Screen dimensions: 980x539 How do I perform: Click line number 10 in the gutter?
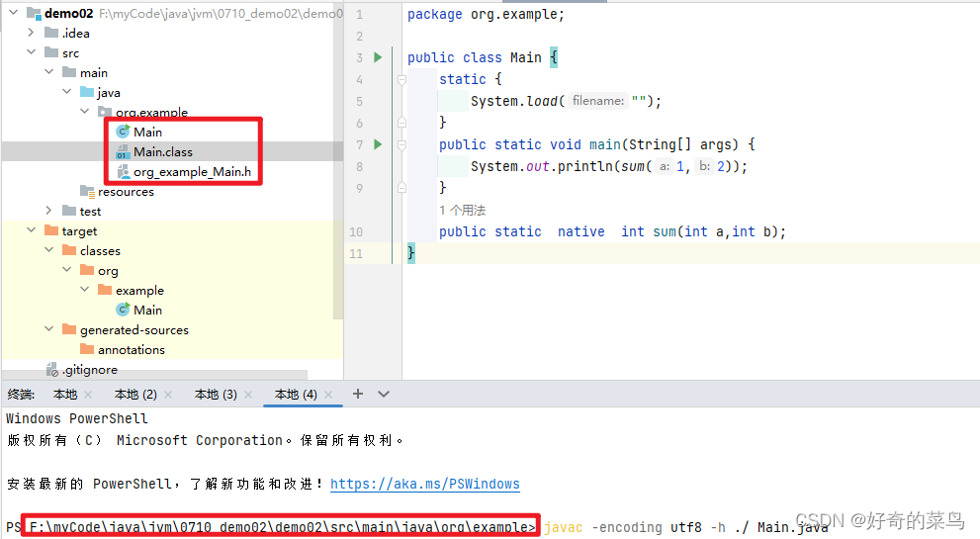pos(356,232)
